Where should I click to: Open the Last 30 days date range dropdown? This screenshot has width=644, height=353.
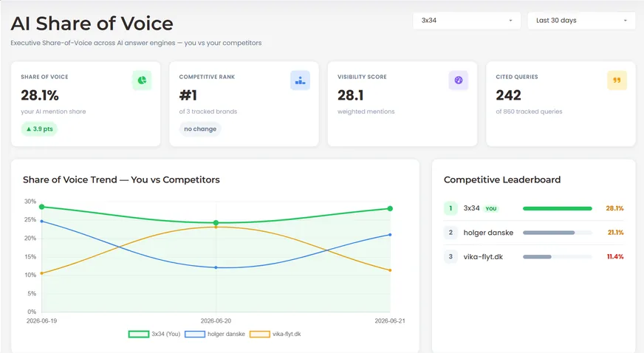coord(581,21)
